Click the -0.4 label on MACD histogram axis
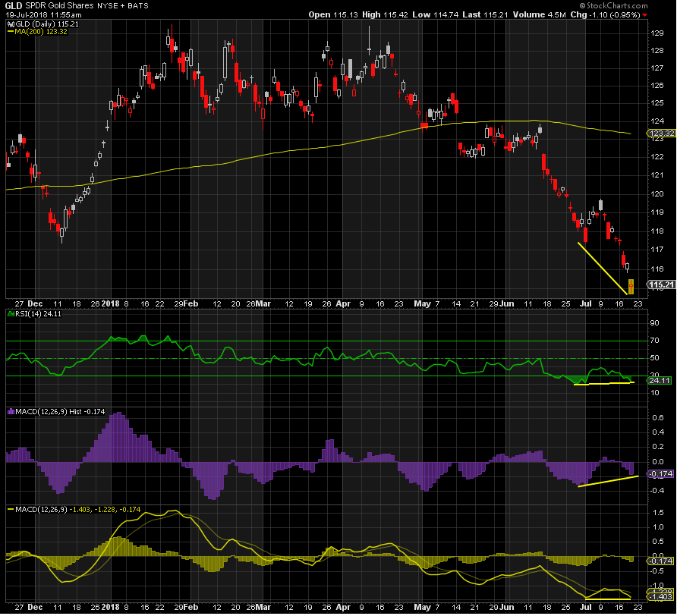Viewport: 677px width, 616px height. (x=657, y=491)
